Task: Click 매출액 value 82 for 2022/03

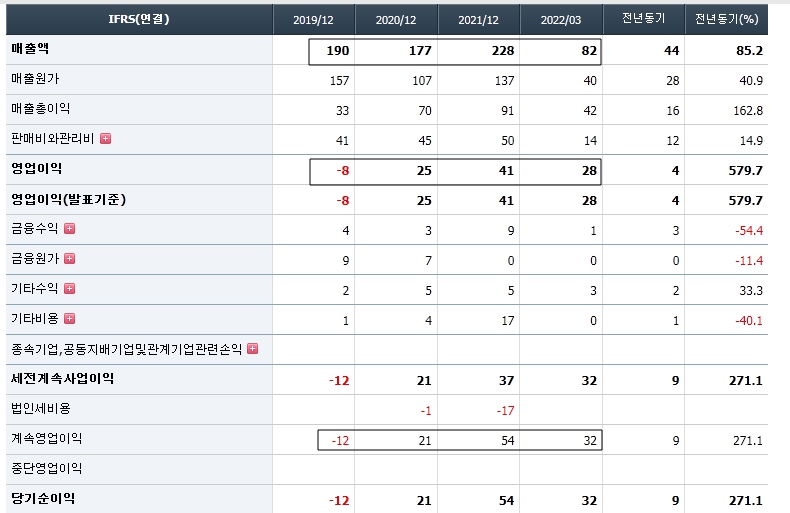Action: (x=589, y=51)
